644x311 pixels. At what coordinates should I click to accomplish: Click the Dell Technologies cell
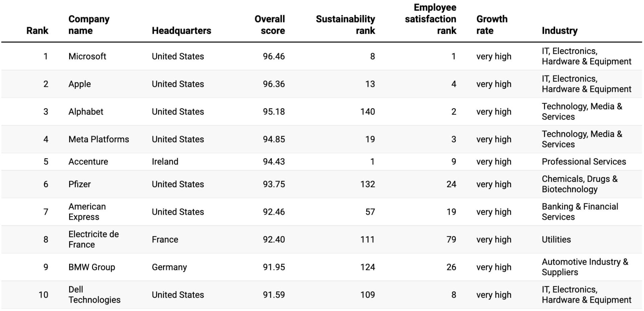94,295
